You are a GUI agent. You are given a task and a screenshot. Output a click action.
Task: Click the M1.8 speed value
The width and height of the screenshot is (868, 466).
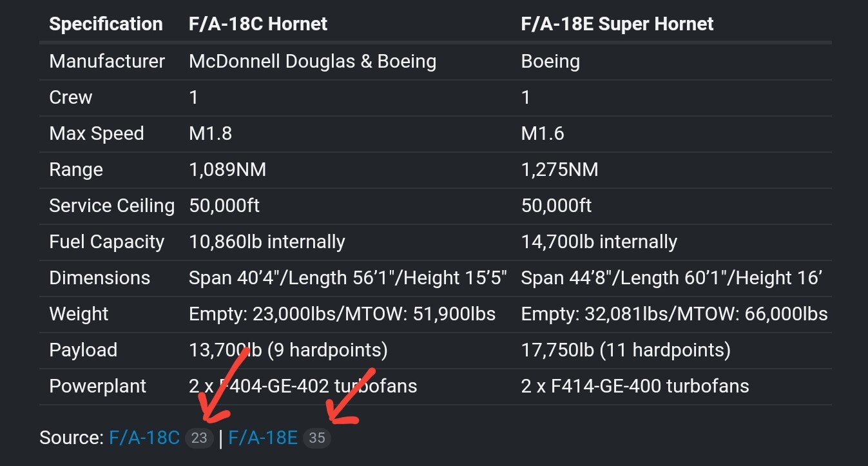click(x=210, y=133)
